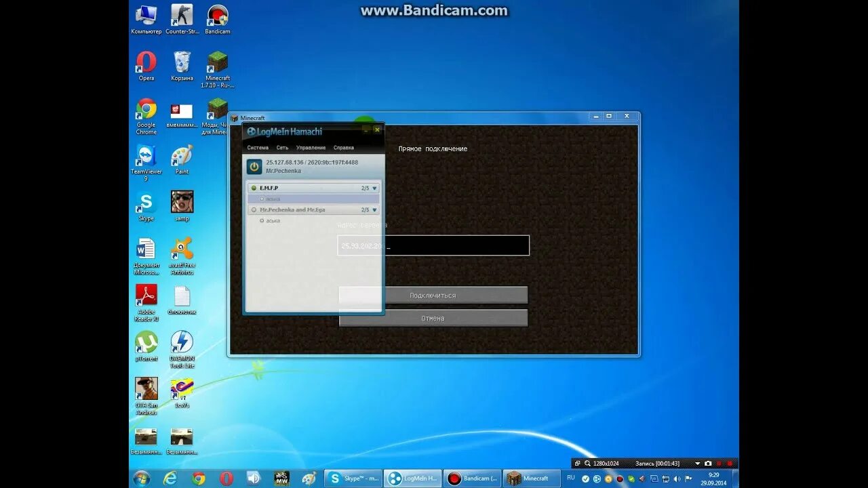Switch to the LogMeIn Hamachi taskbar button
The width and height of the screenshot is (868, 488).
[413, 479]
